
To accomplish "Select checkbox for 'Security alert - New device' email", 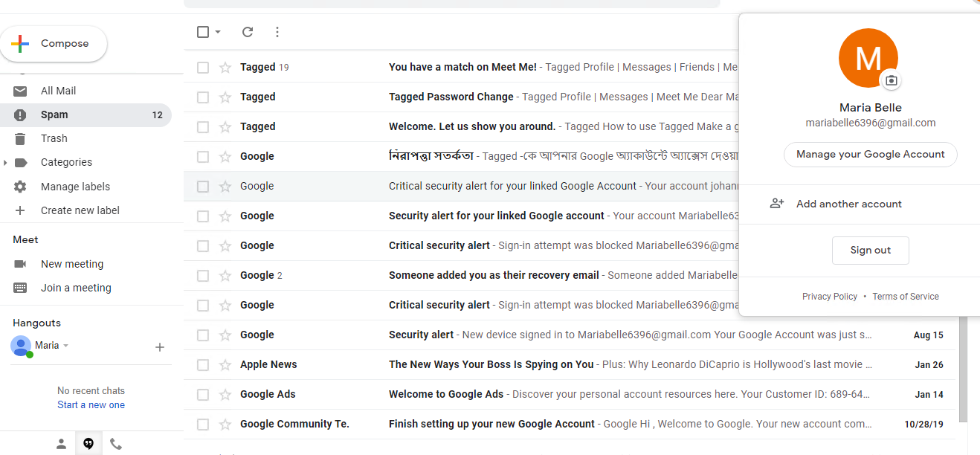I will coord(203,335).
